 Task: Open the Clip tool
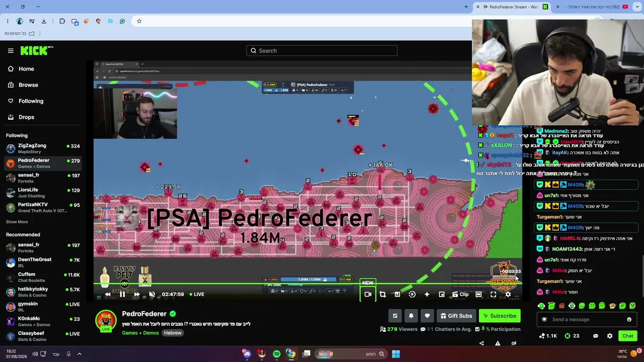[x=460, y=294]
